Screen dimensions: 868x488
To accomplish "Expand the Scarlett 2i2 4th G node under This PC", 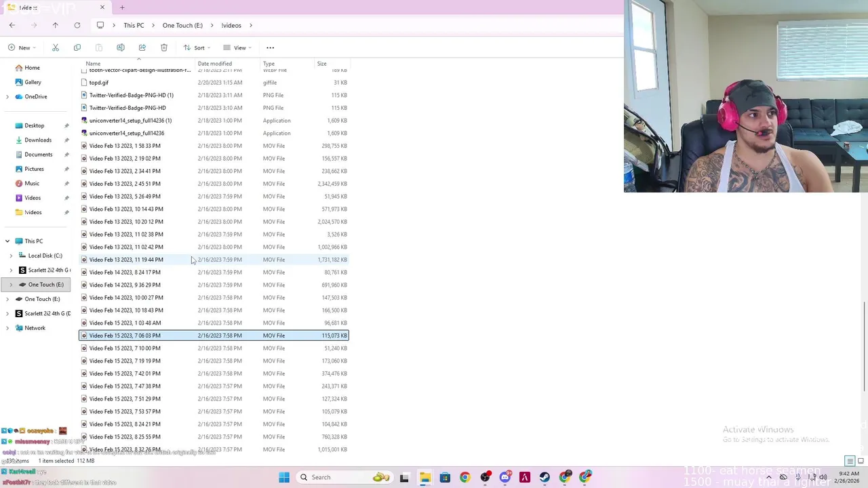I will (11, 270).
